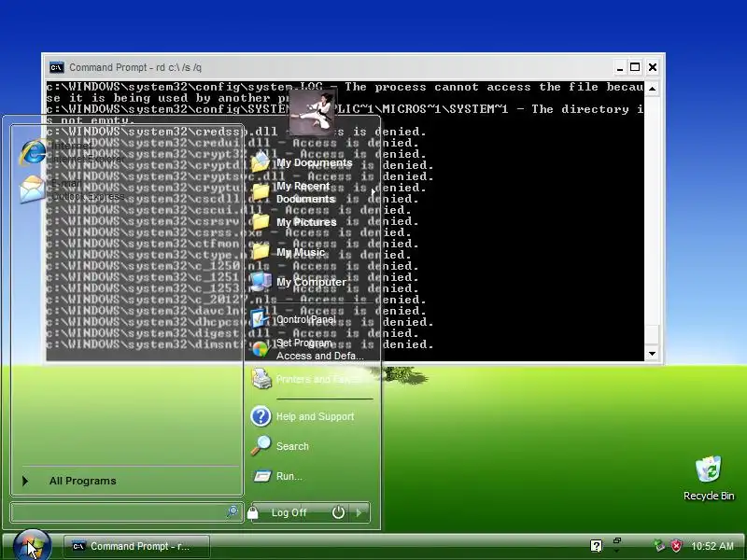Image resolution: width=747 pixels, height=560 pixels.
Task: Open Outlook Express E-mail entry
Action: [72, 189]
